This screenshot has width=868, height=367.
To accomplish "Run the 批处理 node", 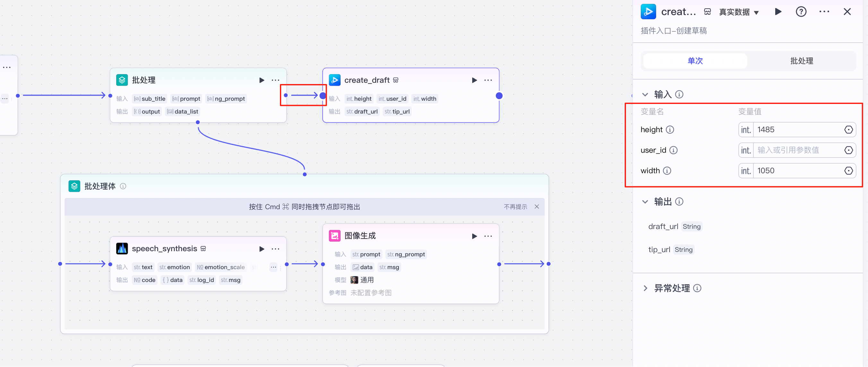I will [262, 80].
